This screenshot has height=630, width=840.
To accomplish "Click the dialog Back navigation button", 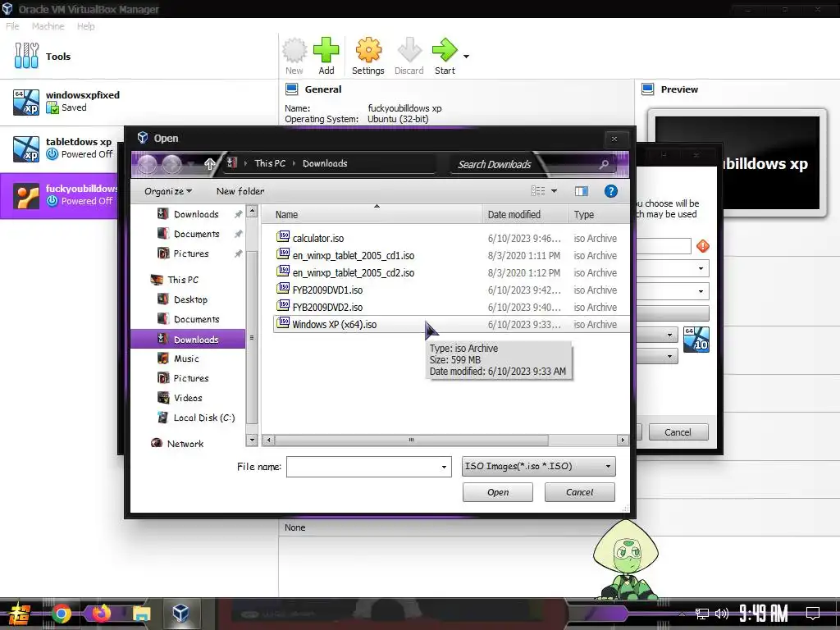I will pyautogui.click(x=148, y=164).
